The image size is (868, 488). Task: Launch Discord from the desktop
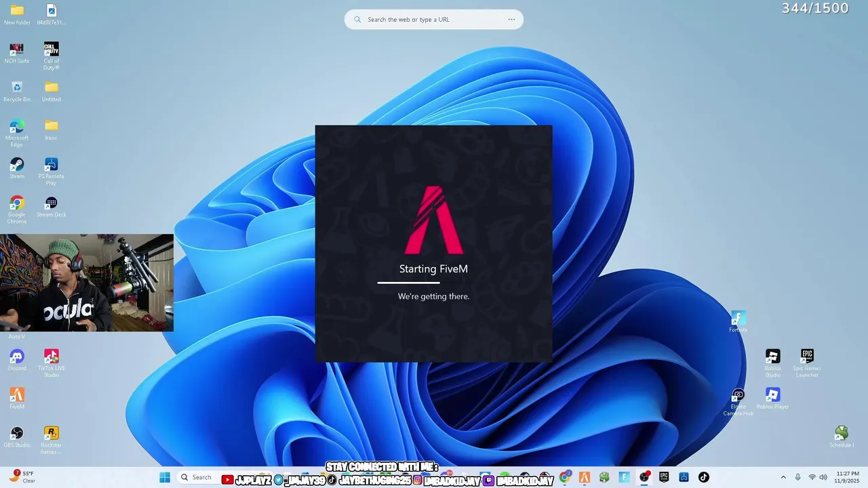[17, 360]
